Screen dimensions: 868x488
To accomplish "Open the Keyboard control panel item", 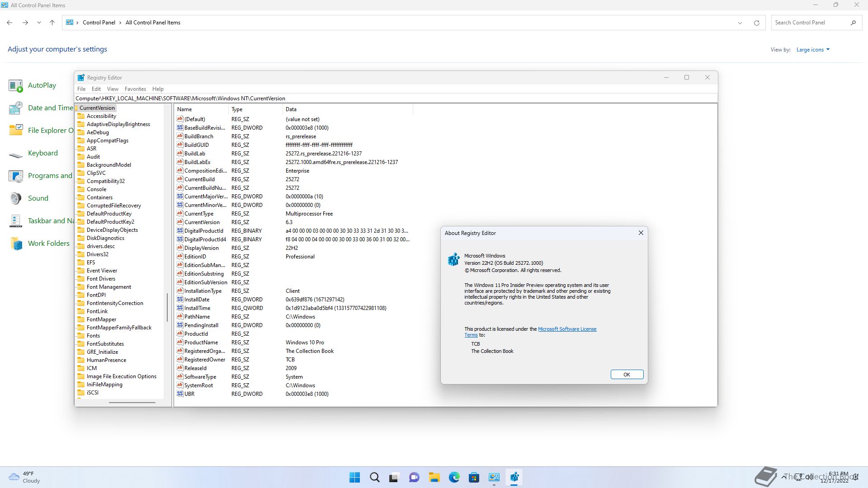I will coord(33,153).
